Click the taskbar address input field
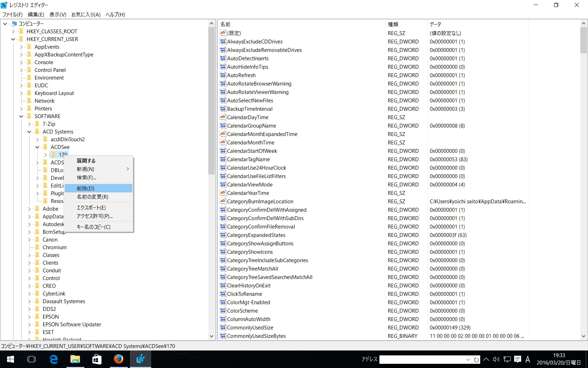588x368 pixels. tap(422, 360)
